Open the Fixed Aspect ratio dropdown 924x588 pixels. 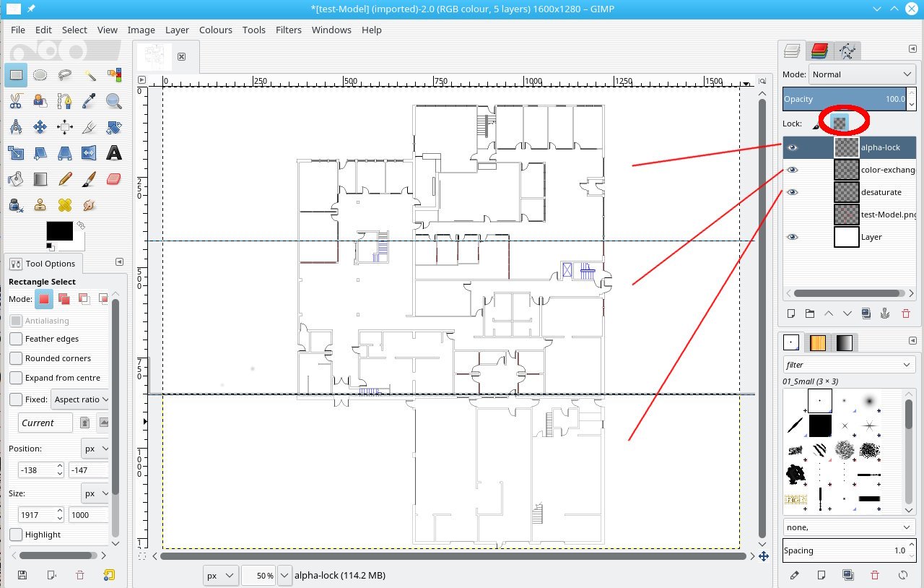coord(81,399)
